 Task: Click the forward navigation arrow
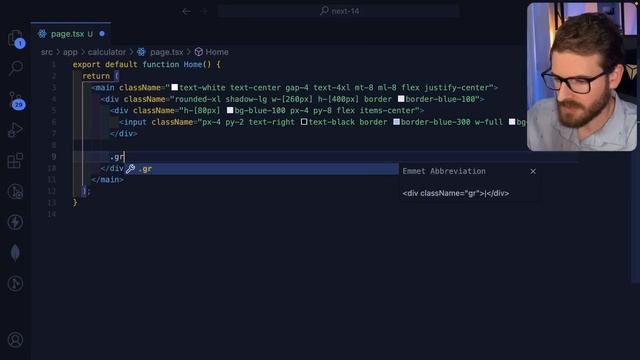(x=204, y=11)
